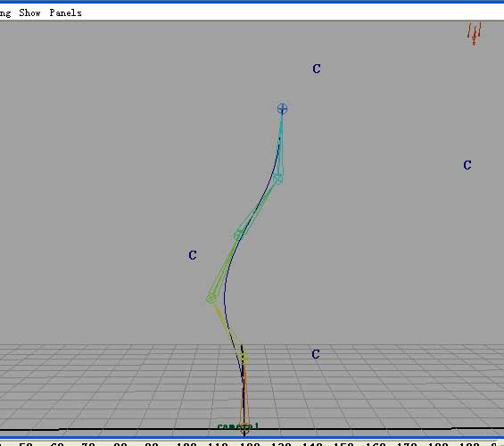Open the Panels menu
The image size is (504, 446).
click(x=65, y=12)
